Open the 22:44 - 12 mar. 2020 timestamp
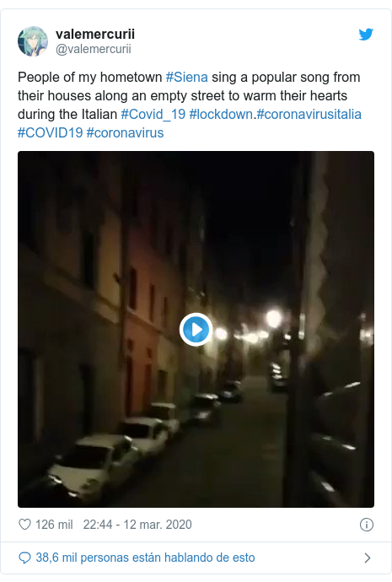This screenshot has height=582, width=392. coord(137,525)
